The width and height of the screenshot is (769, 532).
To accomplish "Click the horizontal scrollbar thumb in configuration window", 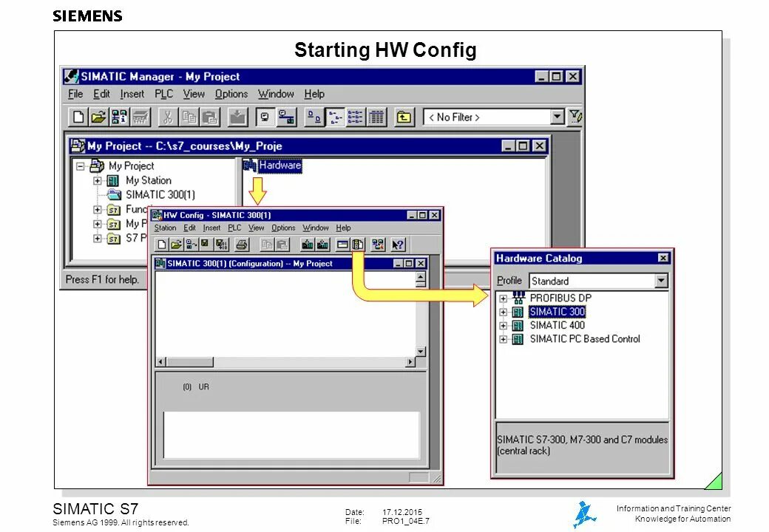I will [x=190, y=362].
